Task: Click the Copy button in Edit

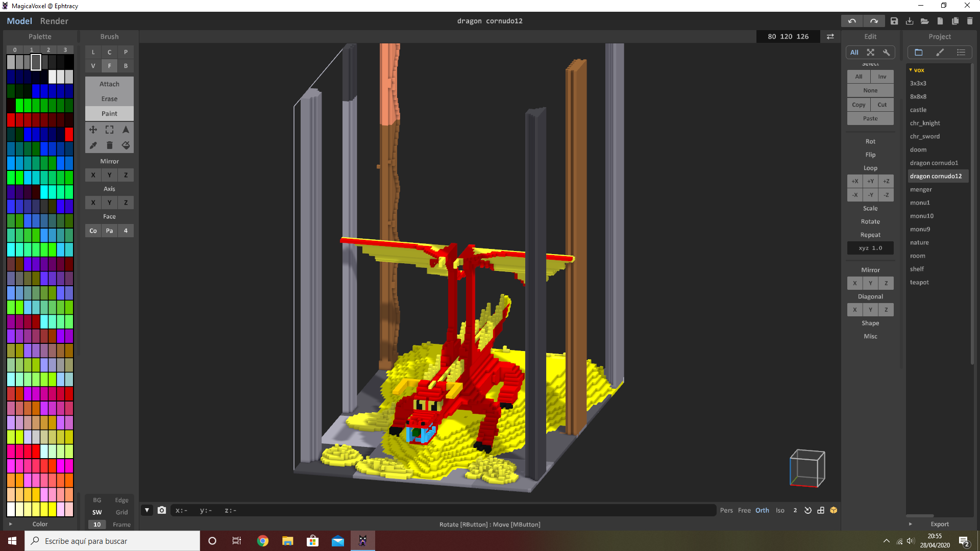Action: point(859,105)
